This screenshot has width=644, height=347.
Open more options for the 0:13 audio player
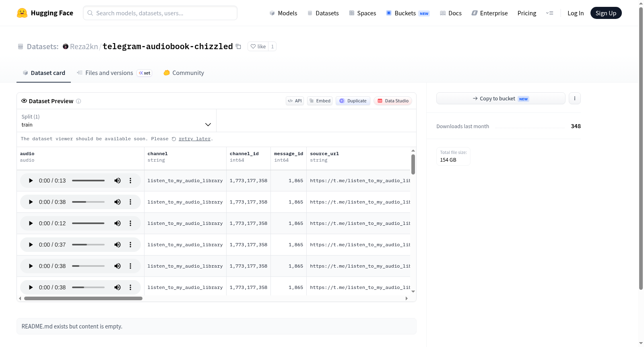point(130,181)
